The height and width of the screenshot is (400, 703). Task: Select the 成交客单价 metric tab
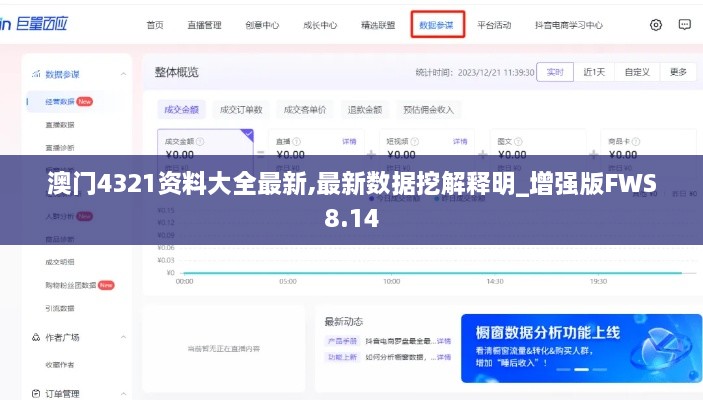[305, 109]
